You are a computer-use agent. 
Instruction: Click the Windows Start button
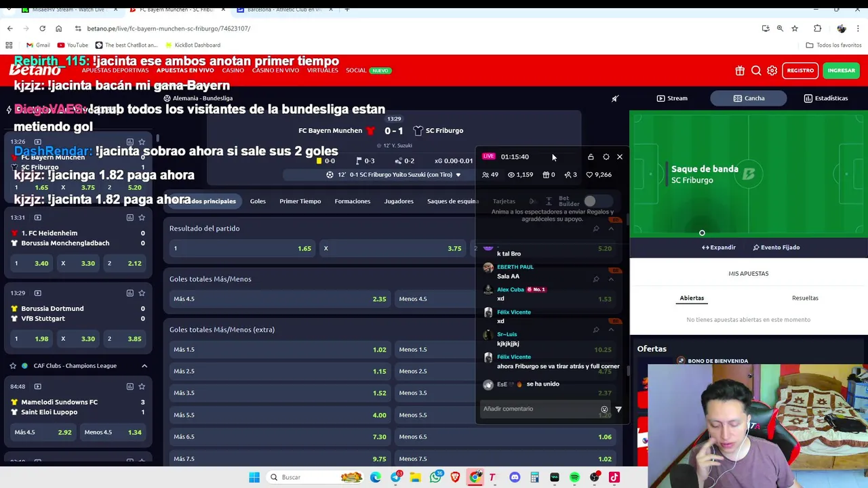pyautogui.click(x=254, y=477)
